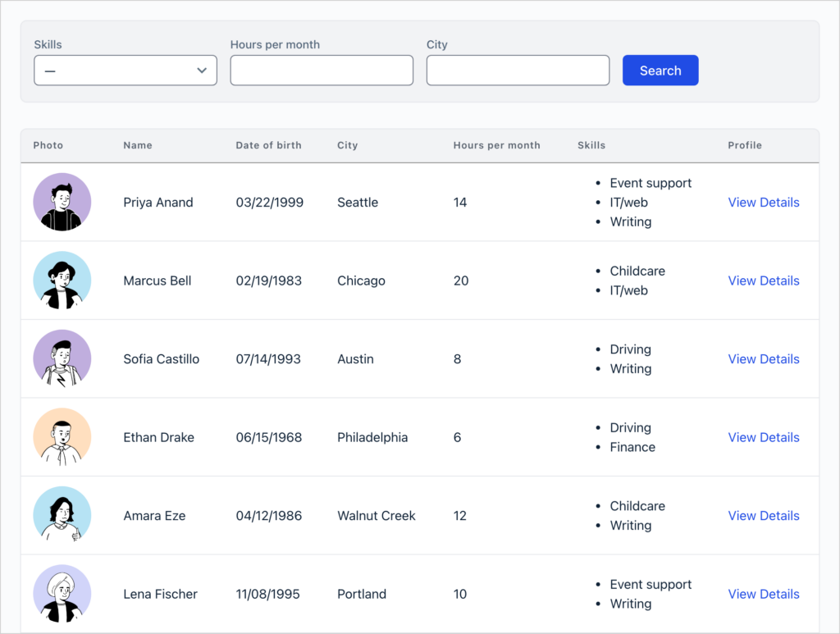The width and height of the screenshot is (840, 634).
Task: Click Marcus Bell's avatar photo
Action: tap(62, 280)
